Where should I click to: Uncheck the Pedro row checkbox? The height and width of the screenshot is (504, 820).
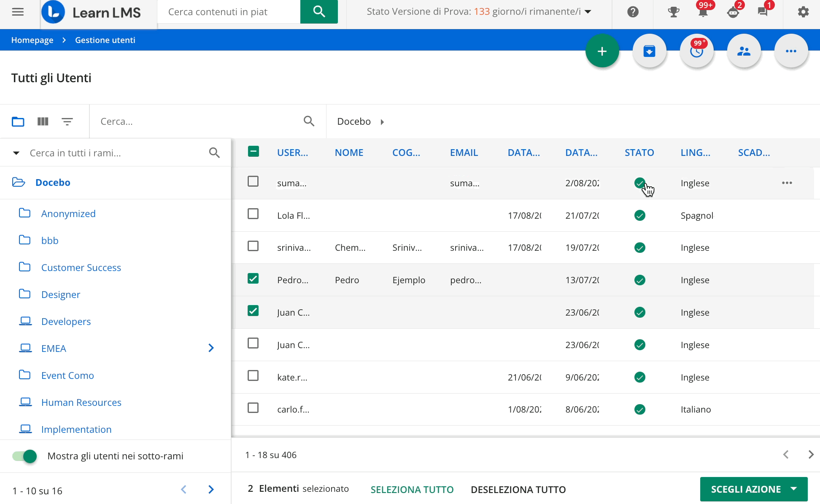click(x=253, y=278)
